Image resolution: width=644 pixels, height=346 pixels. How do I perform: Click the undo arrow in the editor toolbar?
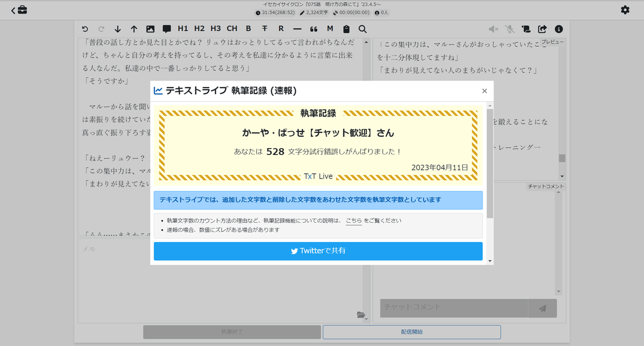click(x=85, y=29)
